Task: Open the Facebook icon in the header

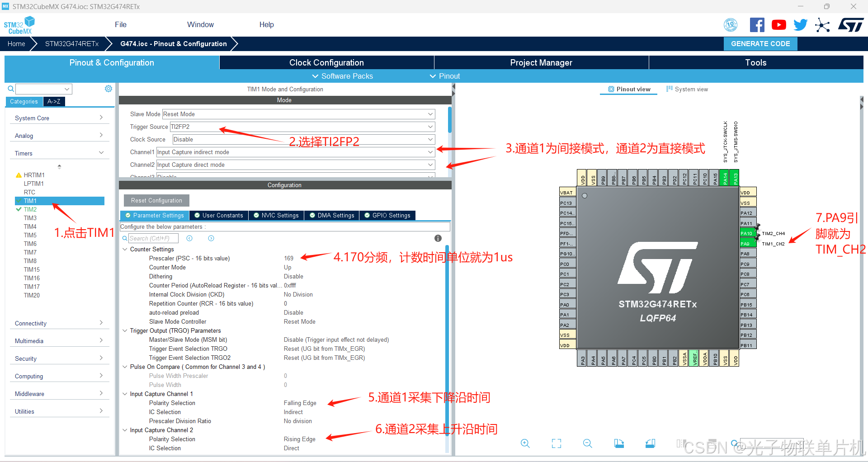Action: tap(757, 25)
